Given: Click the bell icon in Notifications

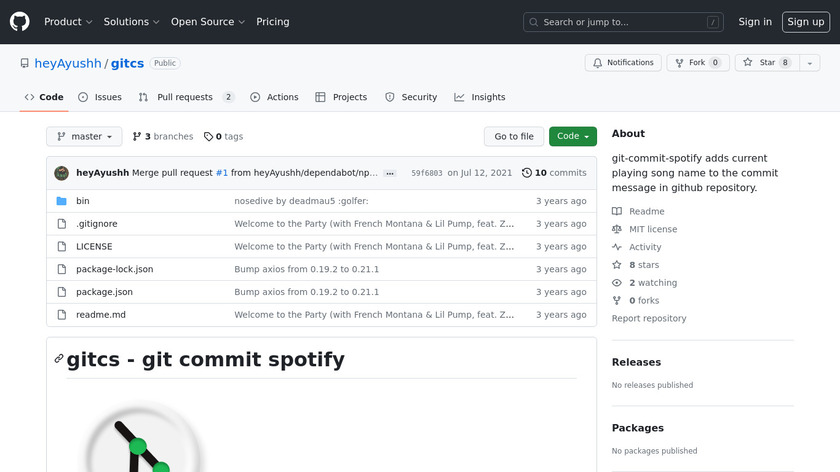Looking at the screenshot, I should [597, 63].
